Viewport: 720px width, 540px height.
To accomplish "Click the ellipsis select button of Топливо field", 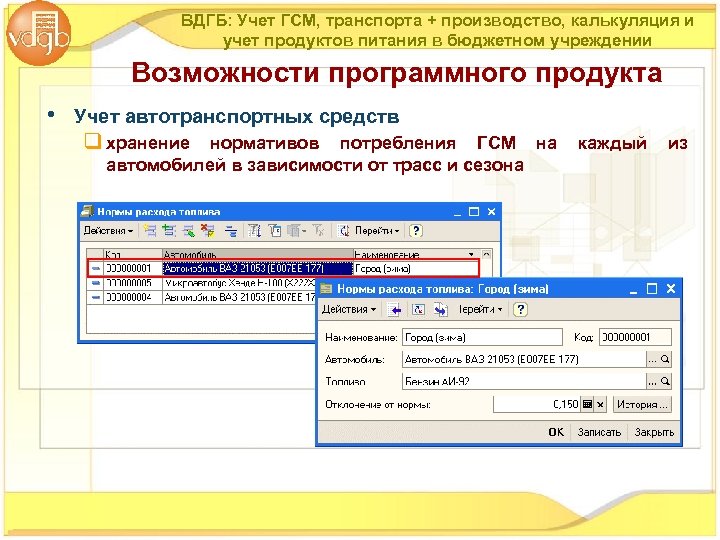I will 652,382.
